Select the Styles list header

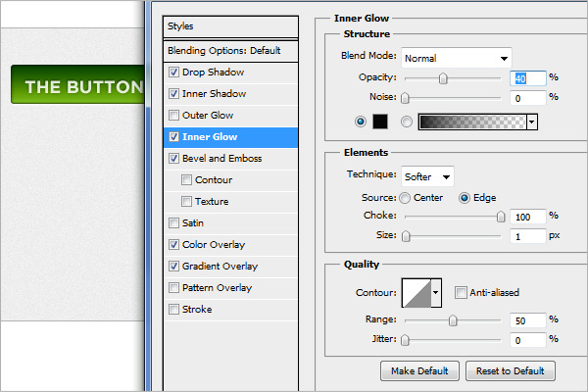(230, 26)
